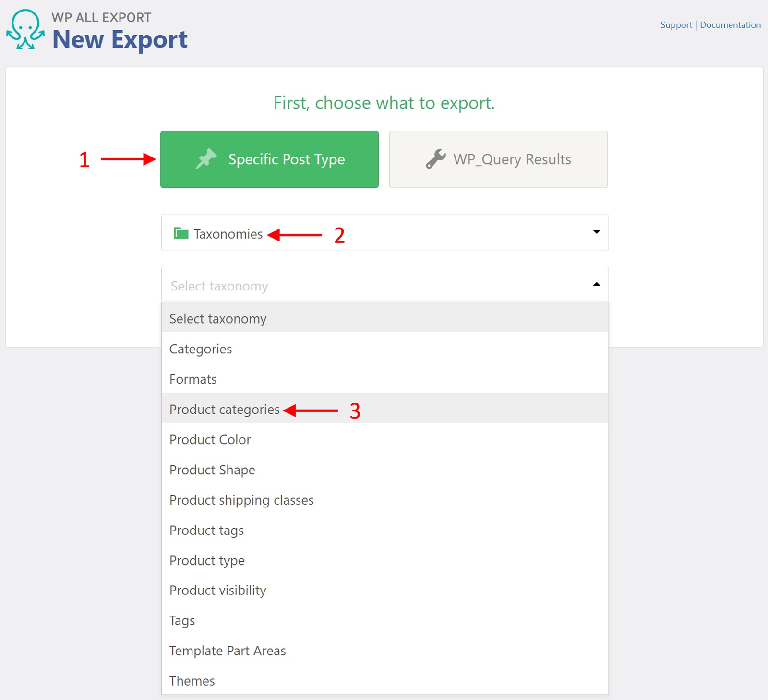Image resolution: width=768 pixels, height=700 pixels.
Task: Collapse the Select taxonomy dropdown arrow
Action: pyautogui.click(x=597, y=284)
